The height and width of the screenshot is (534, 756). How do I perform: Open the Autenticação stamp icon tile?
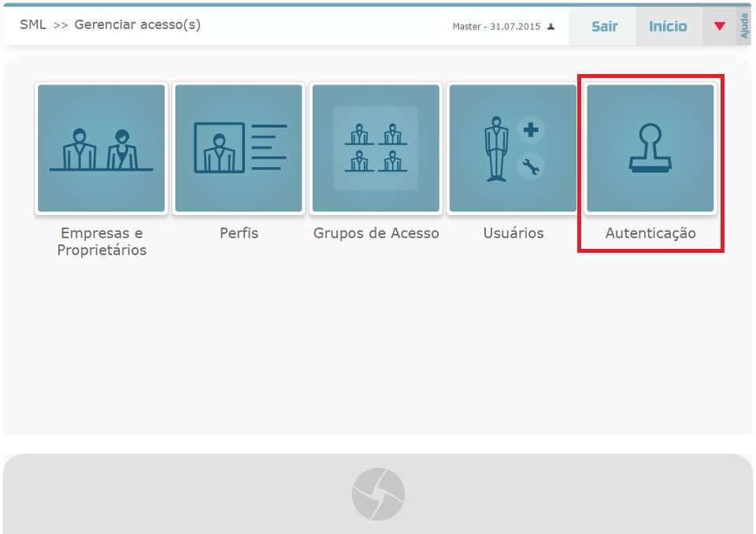click(650, 148)
